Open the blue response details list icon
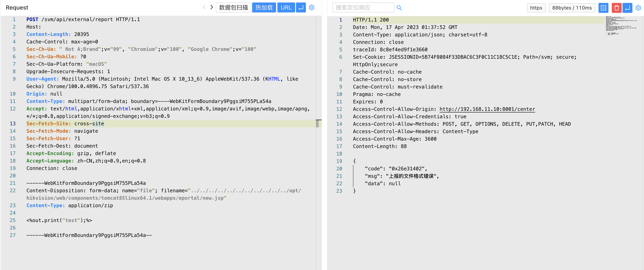This screenshot has width=644, height=270. pyautogui.click(x=603, y=8)
